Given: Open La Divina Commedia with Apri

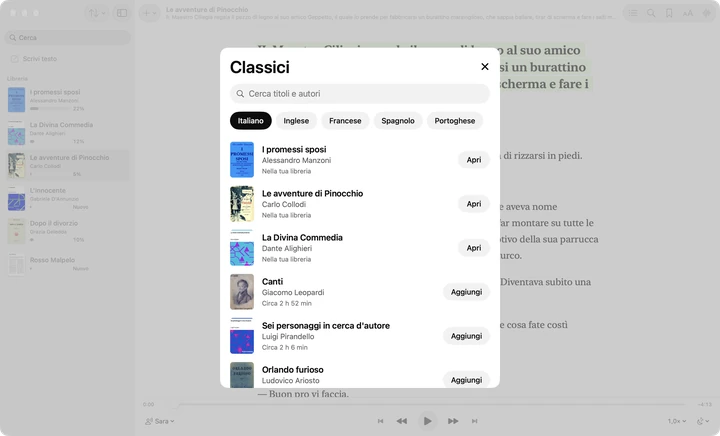Looking at the screenshot, I should (x=473, y=248).
